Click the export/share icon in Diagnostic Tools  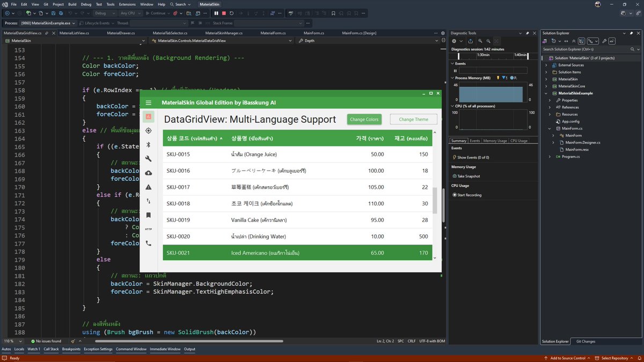click(x=470, y=41)
